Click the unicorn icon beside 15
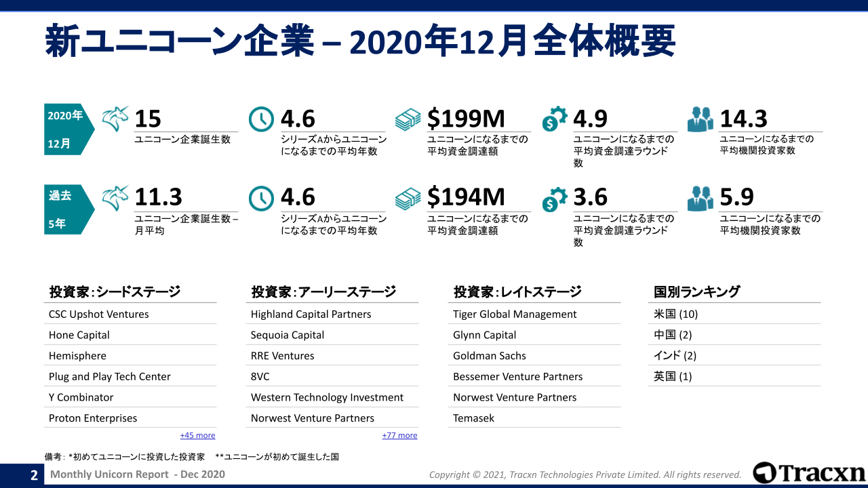 click(x=115, y=119)
